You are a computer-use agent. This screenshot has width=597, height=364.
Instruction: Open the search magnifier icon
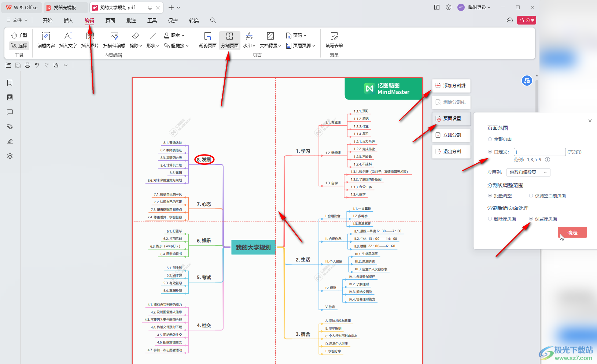(x=213, y=21)
